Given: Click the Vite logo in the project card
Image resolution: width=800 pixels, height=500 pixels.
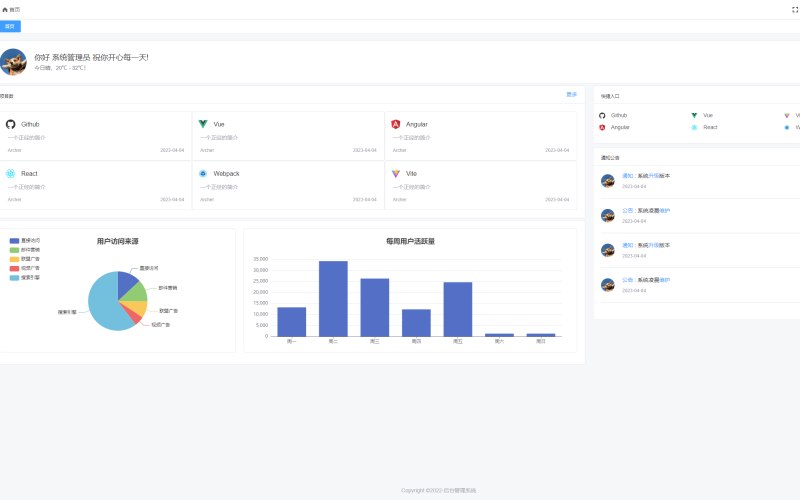Looking at the screenshot, I should 395,174.
